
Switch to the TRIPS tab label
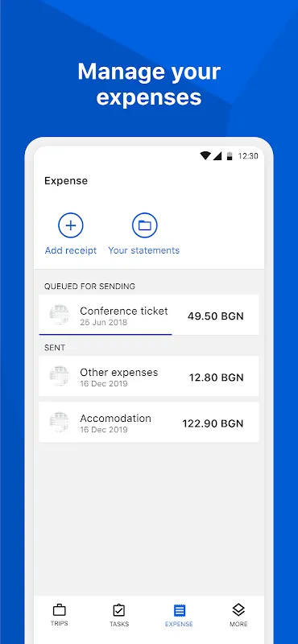[59, 623]
